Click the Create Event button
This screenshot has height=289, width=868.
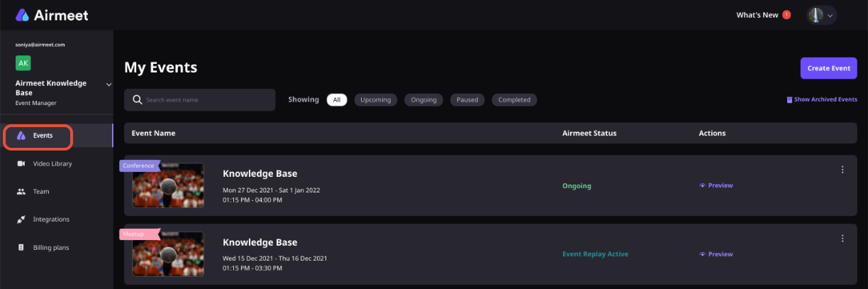click(x=829, y=68)
